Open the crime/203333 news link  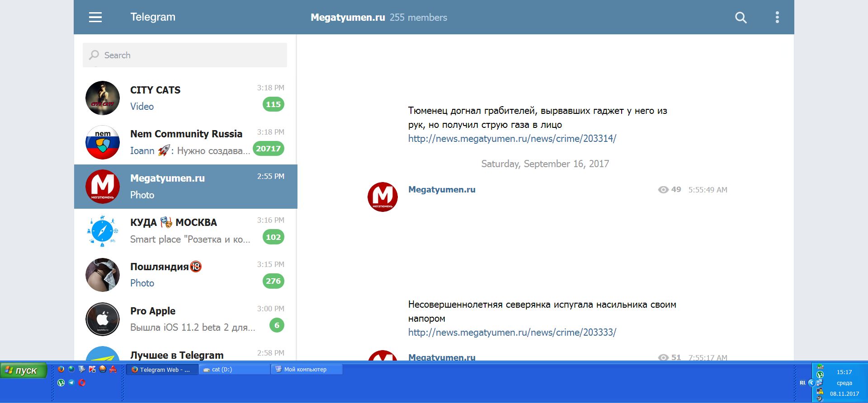tap(512, 333)
